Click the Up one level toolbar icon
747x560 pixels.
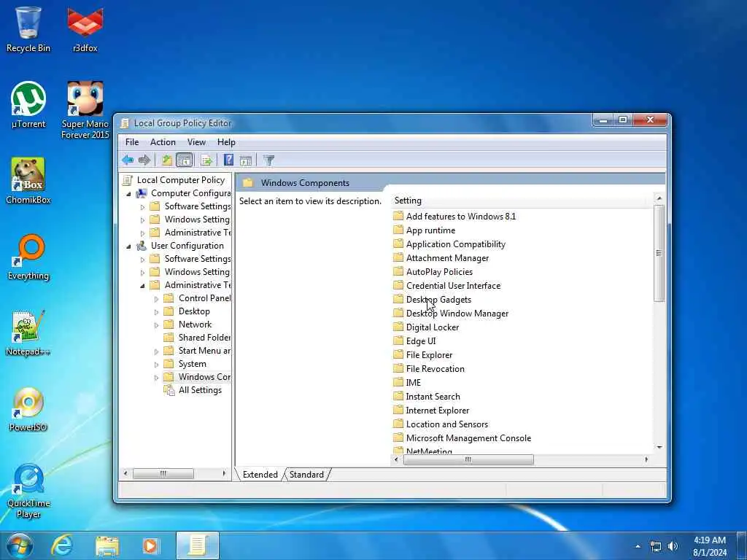point(166,160)
